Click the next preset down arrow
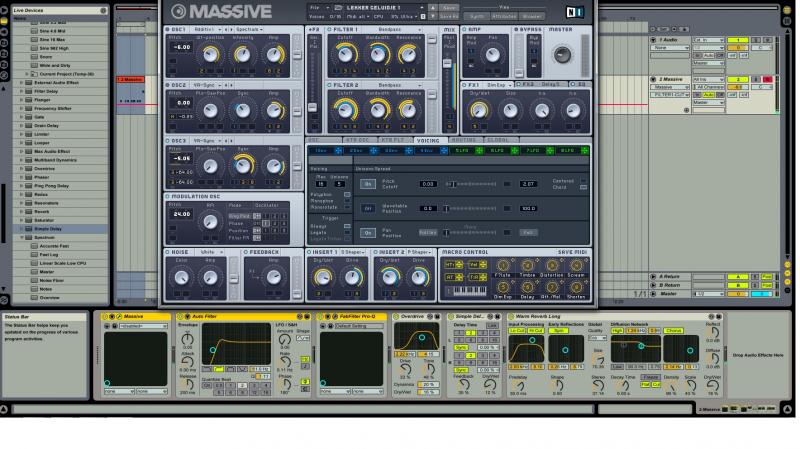The height and width of the screenshot is (449, 800). click(x=433, y=16)
